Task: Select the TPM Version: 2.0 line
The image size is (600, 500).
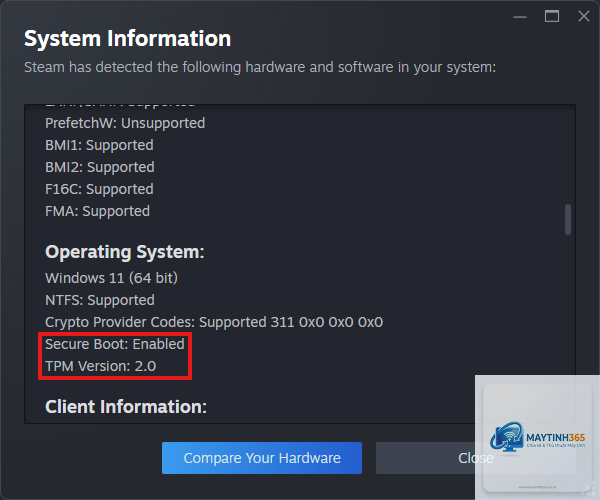Action: click(x=100, y=366)
